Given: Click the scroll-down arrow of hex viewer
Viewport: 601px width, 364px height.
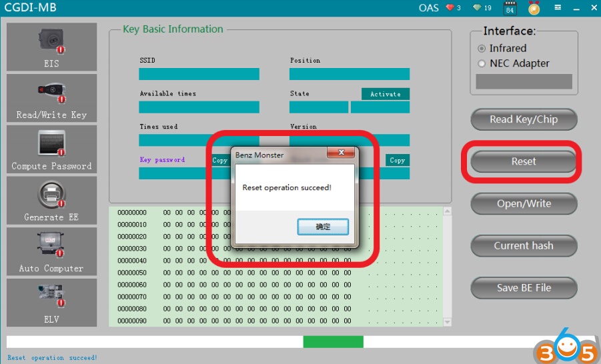Looking at the screenshot, I should [x=447, y=322].
